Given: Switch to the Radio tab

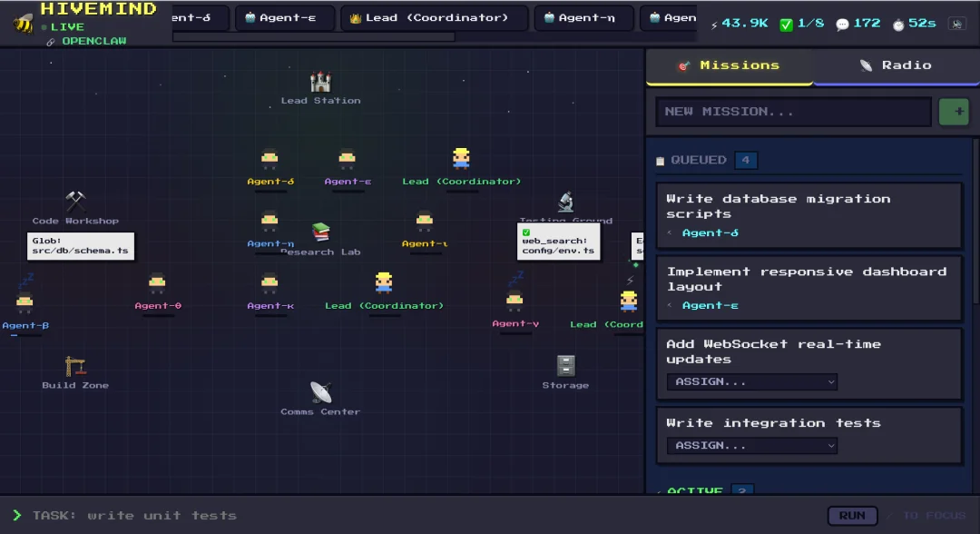Looking at the screenshot, I should click(x=896, y=65).
